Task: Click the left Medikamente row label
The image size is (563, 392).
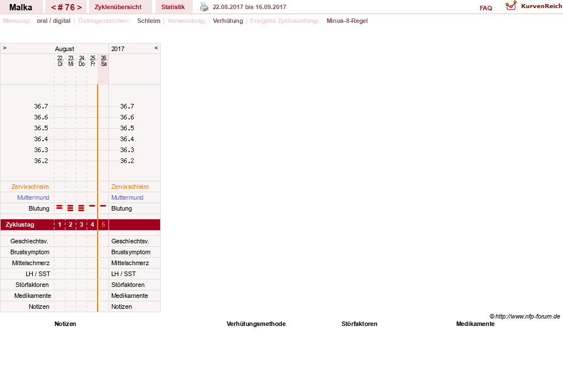Action: point(33,296)
